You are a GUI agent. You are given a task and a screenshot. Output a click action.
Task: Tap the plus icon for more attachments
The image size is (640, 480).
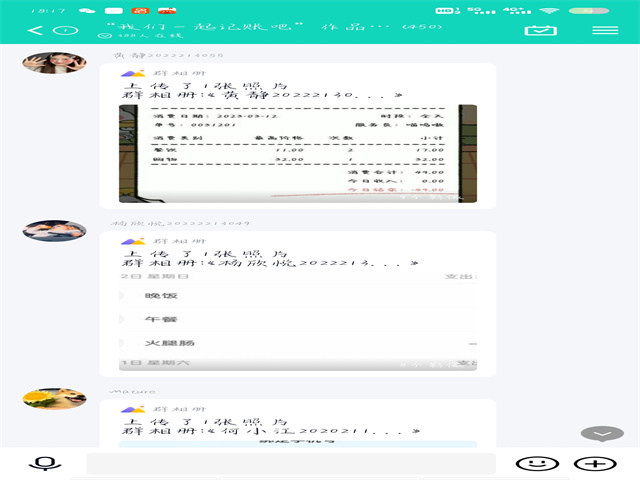click(592, 464)
